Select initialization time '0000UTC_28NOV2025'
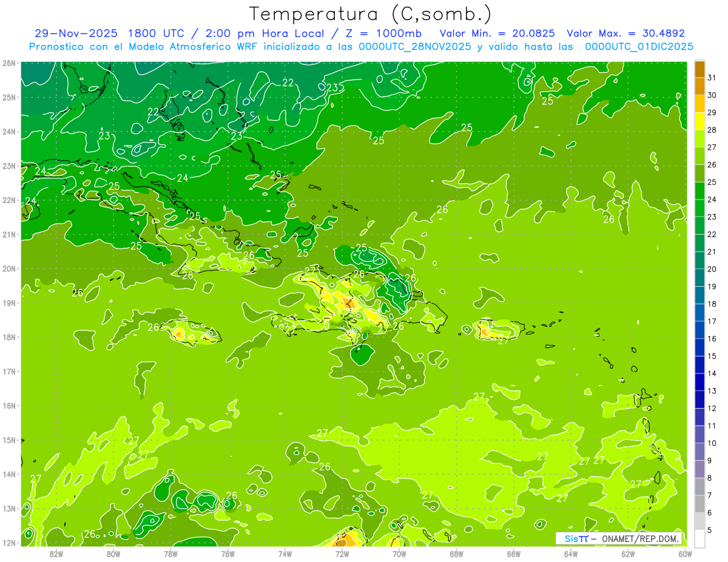The height and width of the screenshot is (562, 728). pyautogui.click(x=414, y=46)
